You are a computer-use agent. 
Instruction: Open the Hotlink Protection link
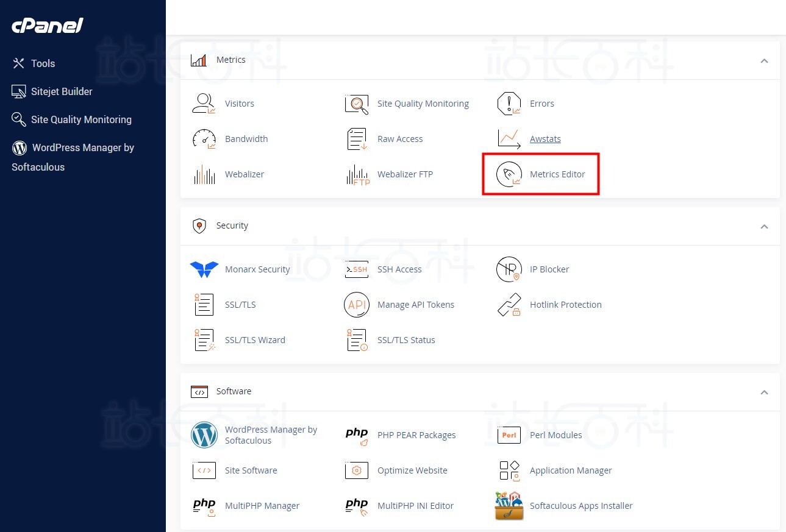point(566,305)
